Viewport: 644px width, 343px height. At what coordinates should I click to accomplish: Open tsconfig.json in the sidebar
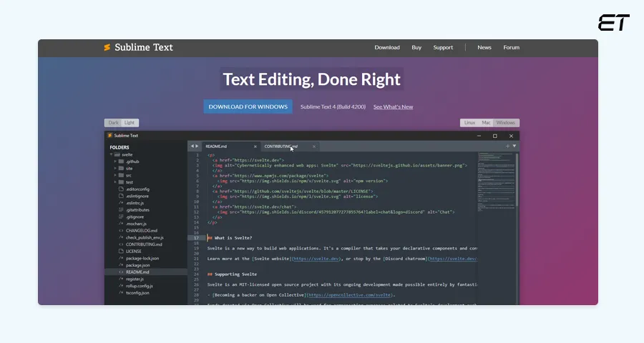(x=137, y=293)
